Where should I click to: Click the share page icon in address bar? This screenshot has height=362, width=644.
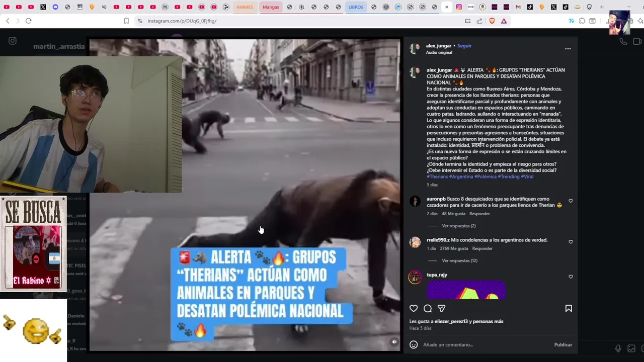(x=479, y=21)
